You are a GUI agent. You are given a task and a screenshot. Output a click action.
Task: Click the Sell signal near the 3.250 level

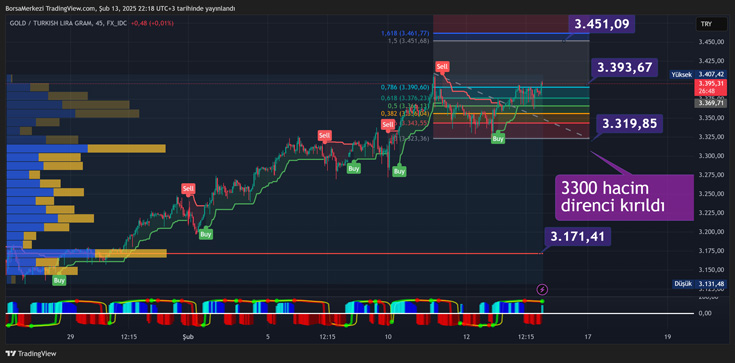(x=188, y=189)
